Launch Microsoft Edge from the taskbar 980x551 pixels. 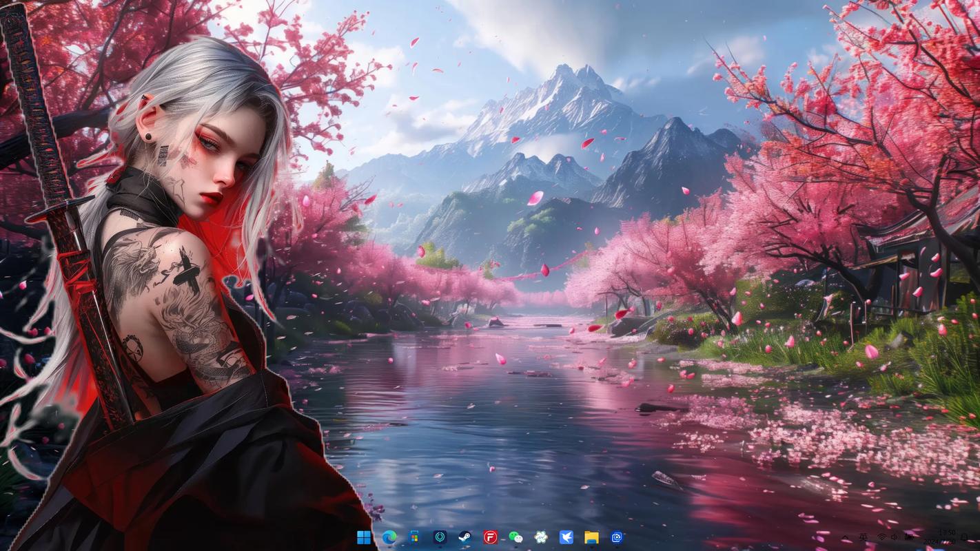click(x=389, y=537)
